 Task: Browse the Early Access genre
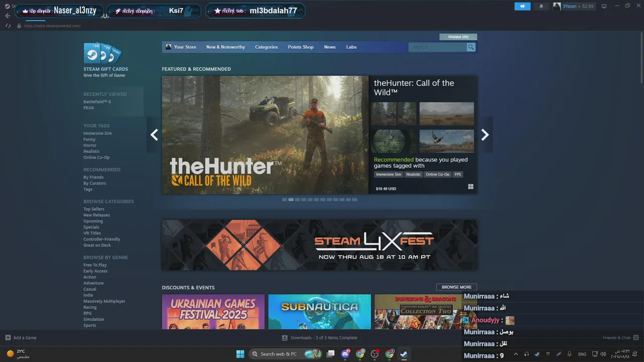(x=96, y=271)
